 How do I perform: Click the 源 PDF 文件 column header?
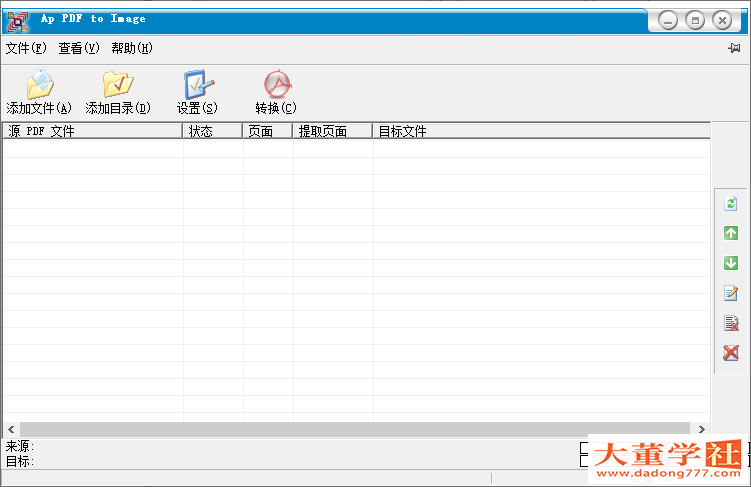pyautogui.click(x=92, y=131)
